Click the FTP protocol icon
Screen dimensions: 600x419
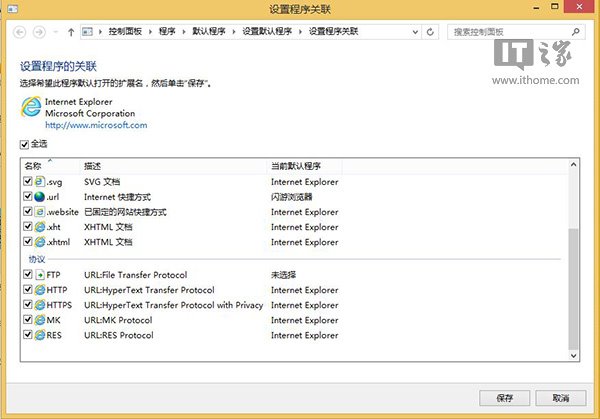tap(40, 275)
